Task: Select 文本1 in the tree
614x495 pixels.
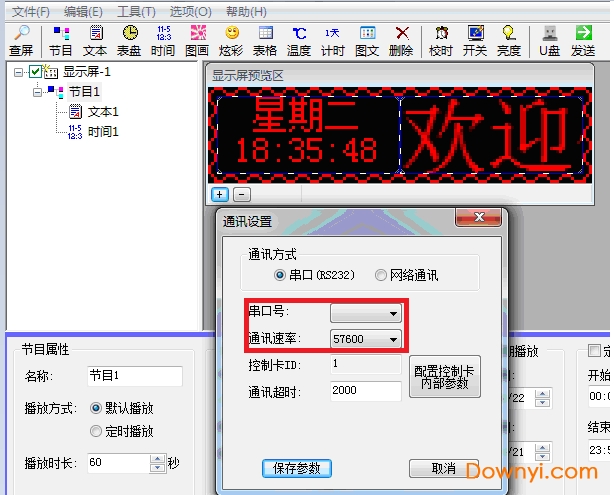Action: pos(103,112)
